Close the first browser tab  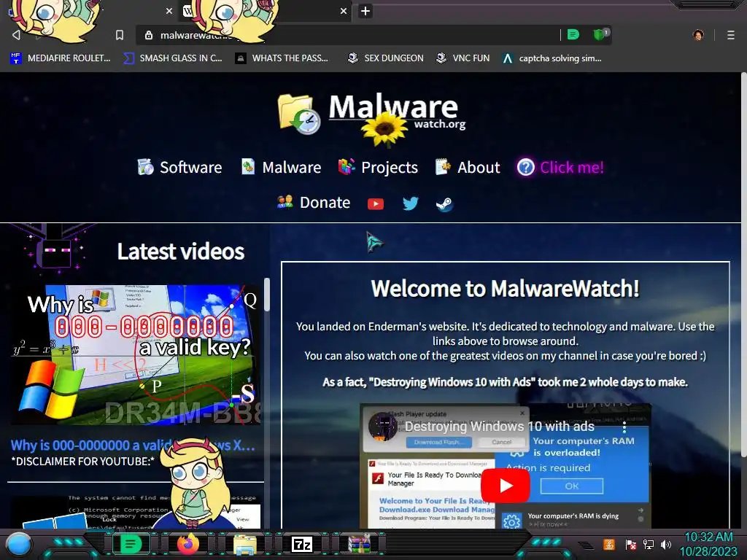[169, 11]
